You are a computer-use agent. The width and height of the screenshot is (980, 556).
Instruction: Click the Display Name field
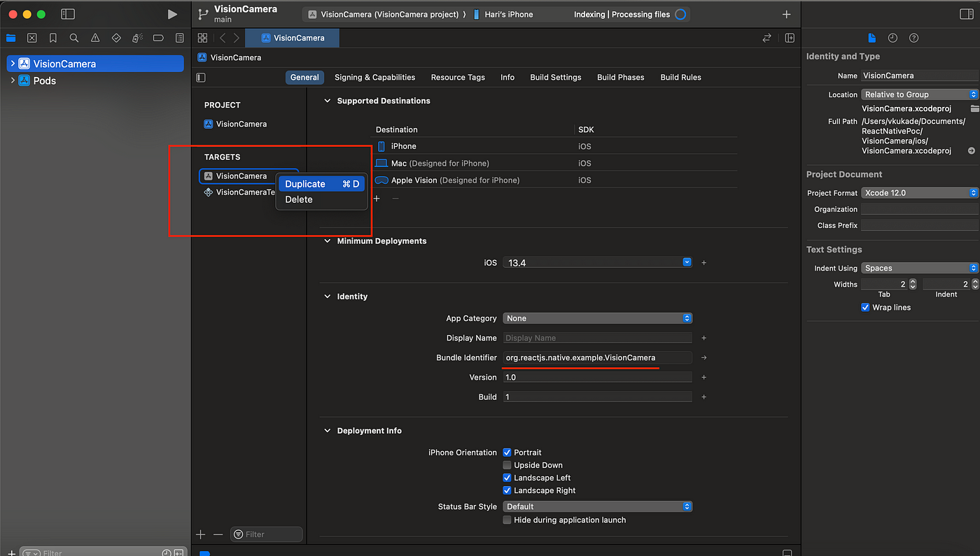coord(597,338)
